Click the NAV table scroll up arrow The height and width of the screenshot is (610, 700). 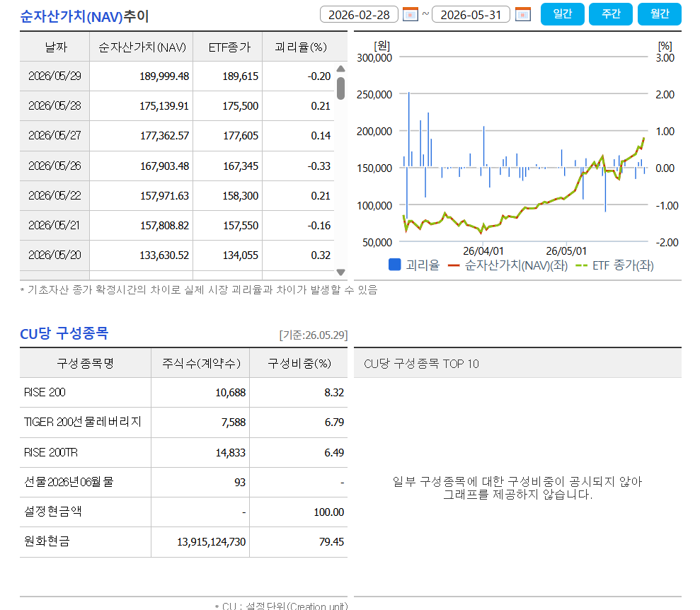[340, 69]
